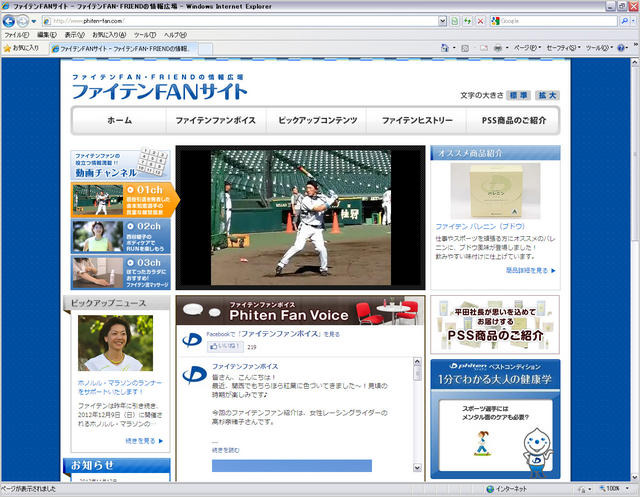The width and height of the screenshot is (640, 497).
Task: Click the search magnifier icon
Action: pos(624,21)
